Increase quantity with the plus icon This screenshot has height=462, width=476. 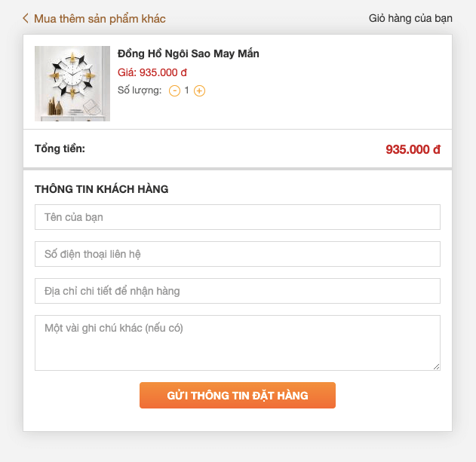[199, 90]
